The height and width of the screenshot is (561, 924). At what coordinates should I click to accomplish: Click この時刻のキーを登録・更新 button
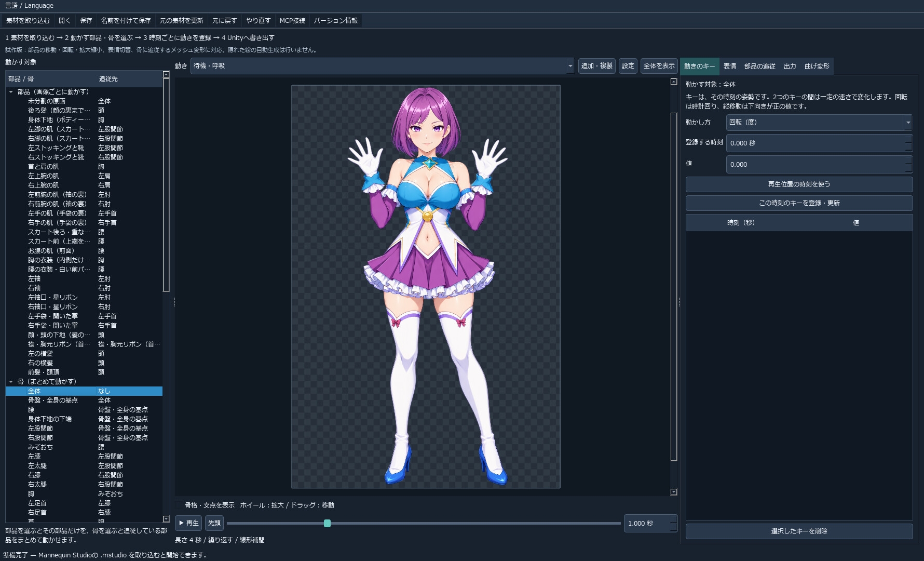799,203
